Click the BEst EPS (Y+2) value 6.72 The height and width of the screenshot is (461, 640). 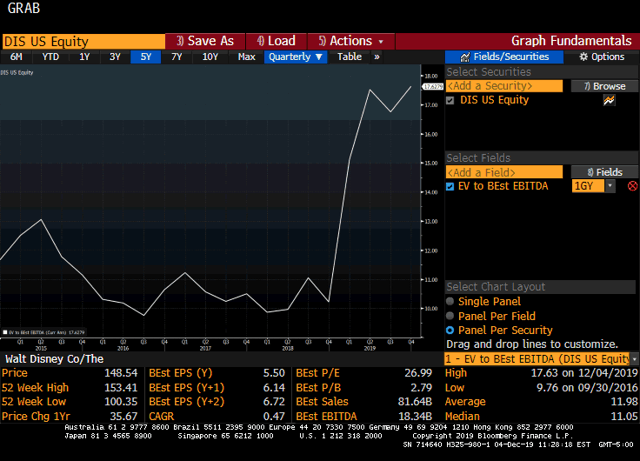pyautogui.click(x=274, y=402)
